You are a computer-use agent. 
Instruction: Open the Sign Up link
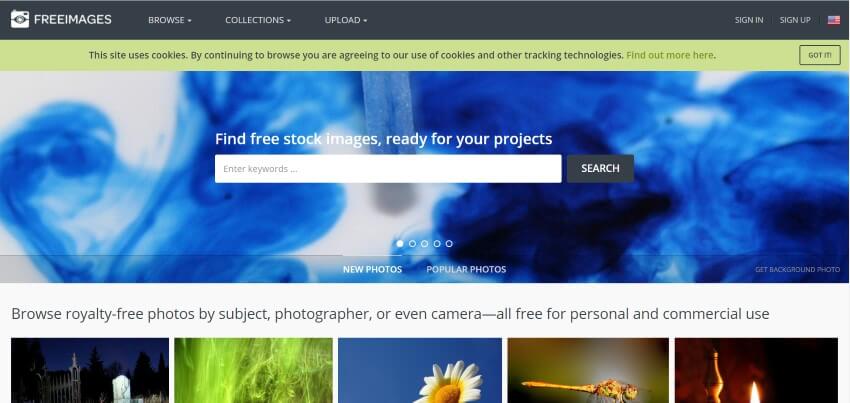click(x=795, y=20)
